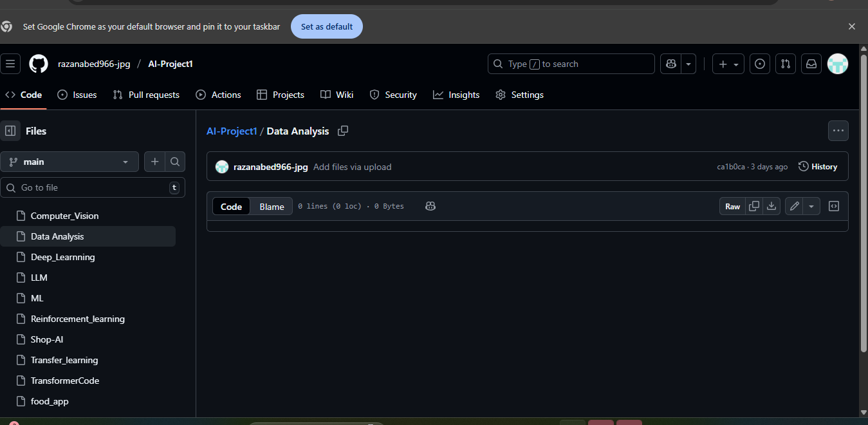
Task: Search this repository with magnifier icon
Action: pyautogui.click(x=175, y=162)
